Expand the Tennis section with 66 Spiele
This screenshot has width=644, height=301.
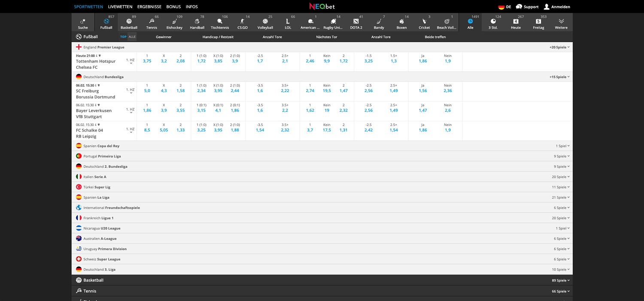322,291
